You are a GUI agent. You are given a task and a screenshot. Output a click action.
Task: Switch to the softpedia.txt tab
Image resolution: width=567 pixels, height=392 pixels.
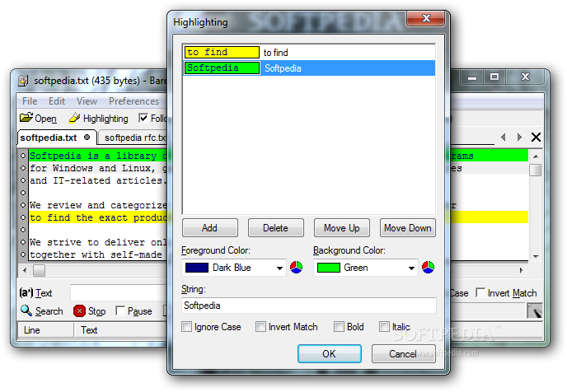[x=57, y=138]
